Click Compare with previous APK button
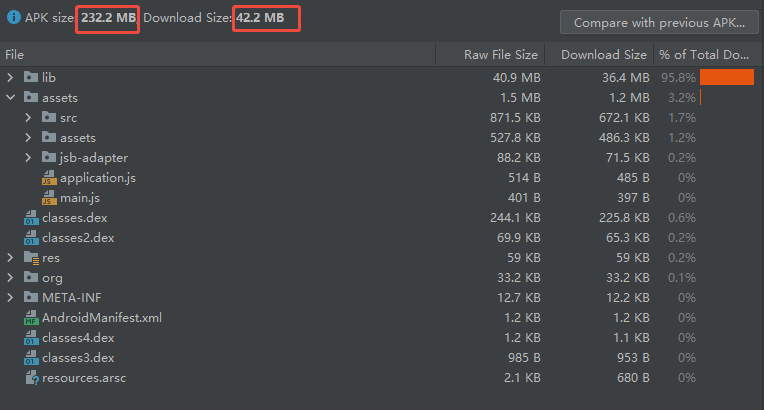The height and width of the screenshot is (410, 764). (x=660, y=22)
